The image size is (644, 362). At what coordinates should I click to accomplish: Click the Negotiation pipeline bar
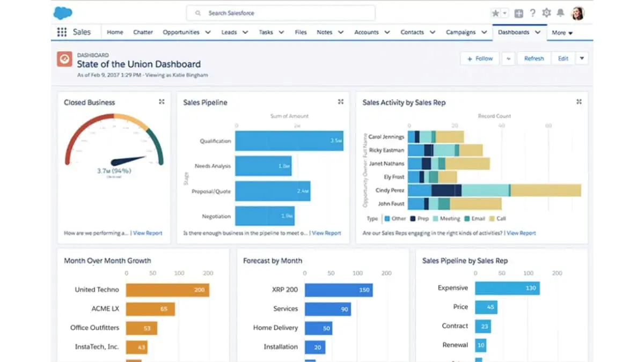(265, 216)
